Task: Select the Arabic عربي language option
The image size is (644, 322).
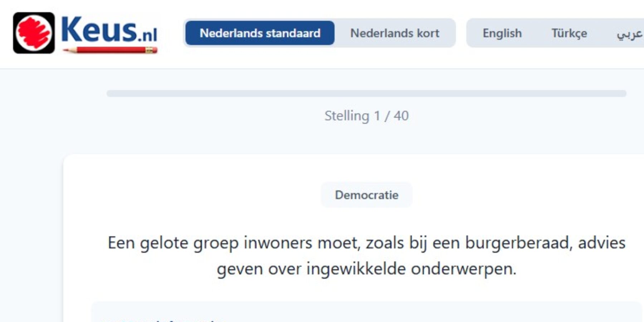Action: coord(629,33)
